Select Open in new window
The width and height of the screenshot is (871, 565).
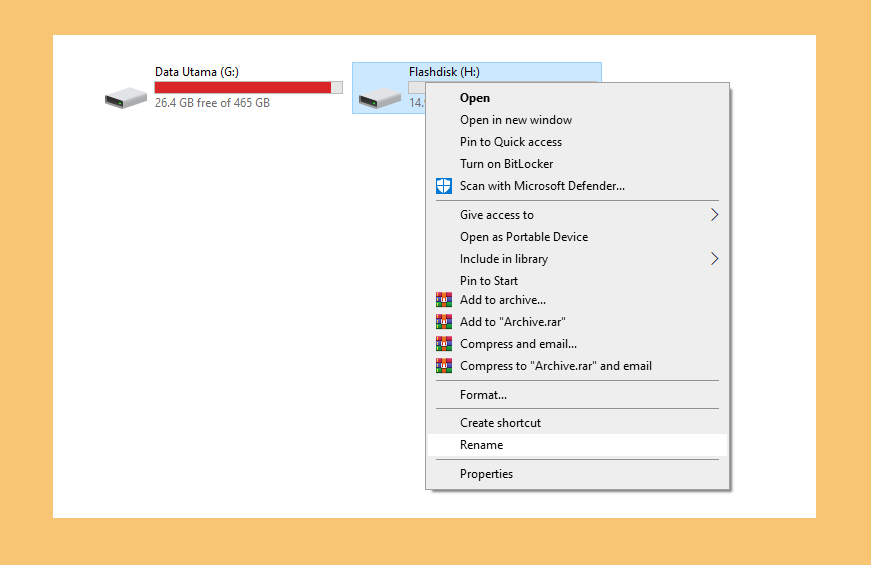point(577,120)
